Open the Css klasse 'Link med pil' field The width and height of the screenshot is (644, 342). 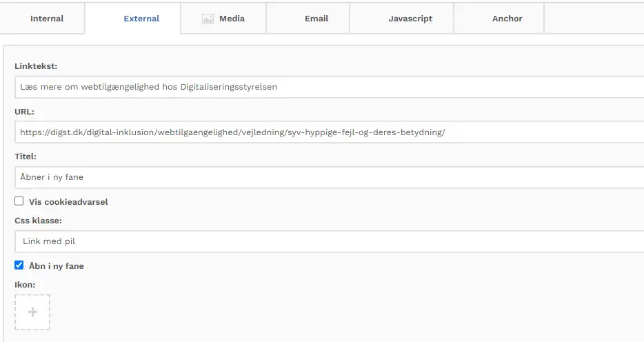point(328,241)
